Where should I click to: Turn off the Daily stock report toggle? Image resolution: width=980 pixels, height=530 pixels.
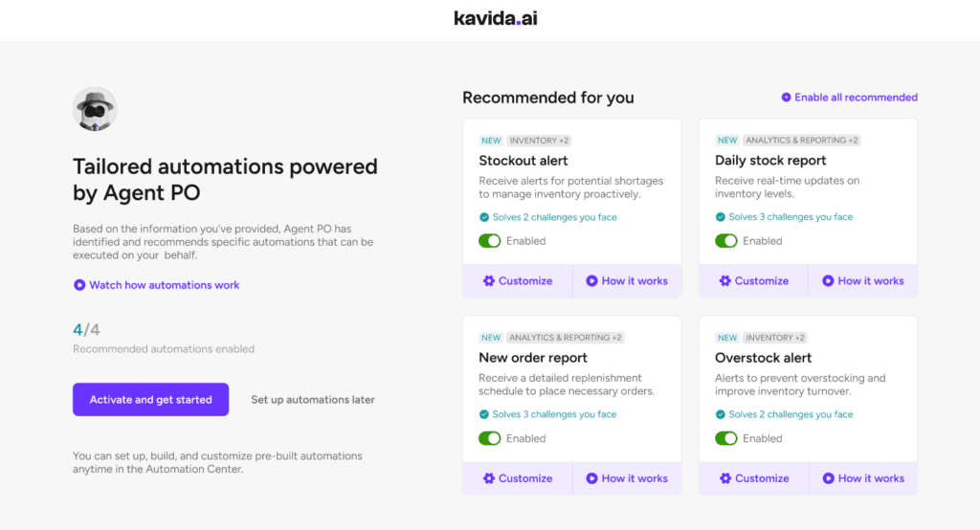726,241
